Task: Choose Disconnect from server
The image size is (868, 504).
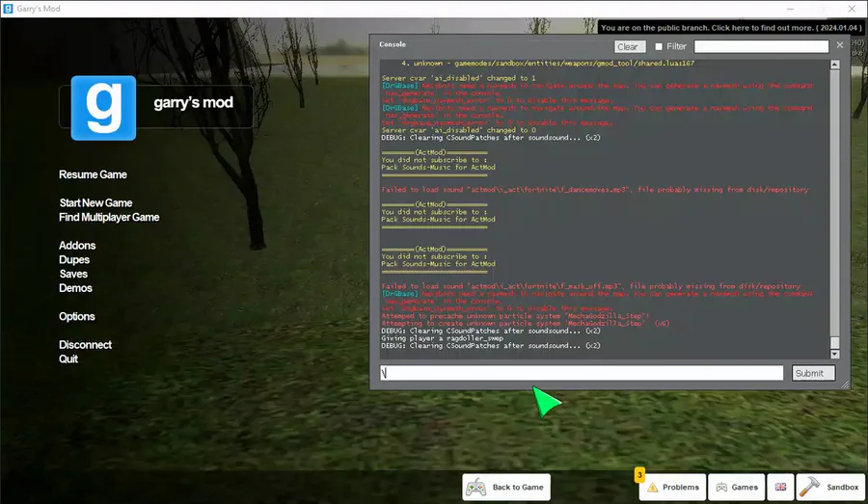Action: point(85,345)
